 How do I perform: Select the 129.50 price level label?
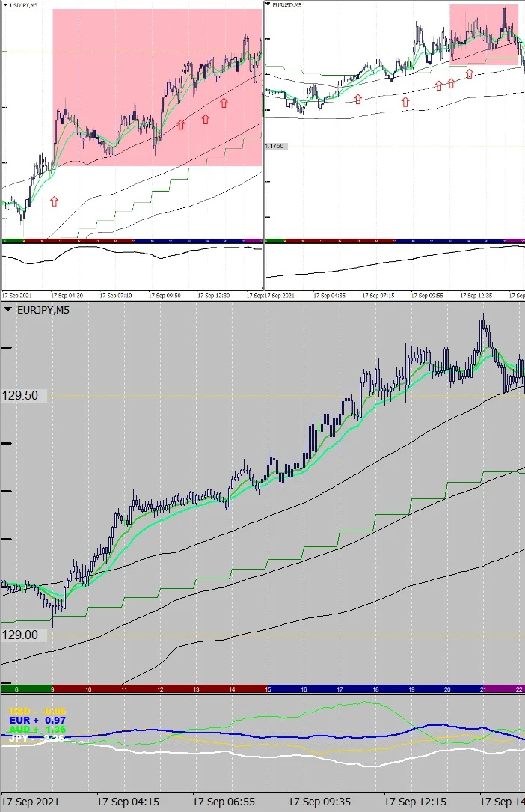20,396
